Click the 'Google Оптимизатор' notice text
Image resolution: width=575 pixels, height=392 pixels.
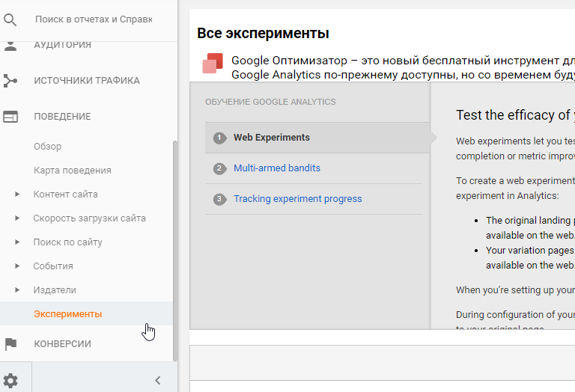pos(403,67)
